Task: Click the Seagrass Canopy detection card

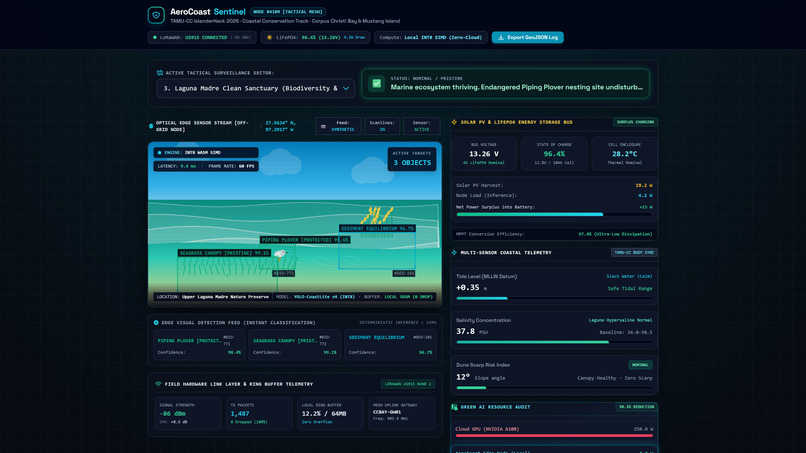Action: [x=295, y=345]
